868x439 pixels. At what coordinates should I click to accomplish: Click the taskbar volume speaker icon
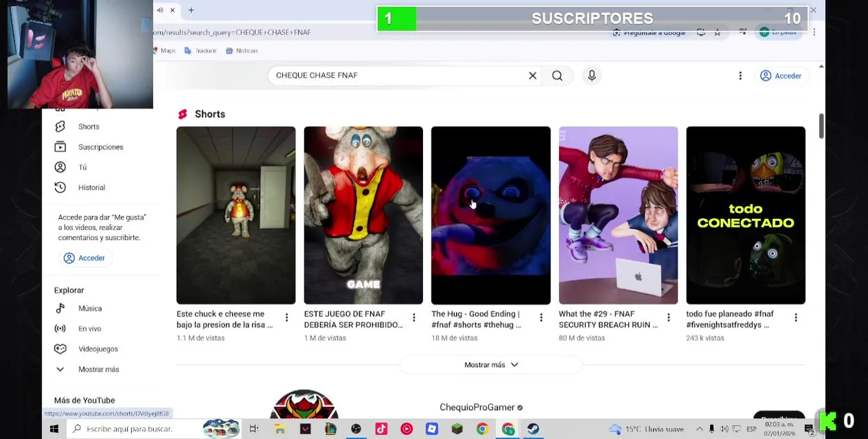point(724,429)
